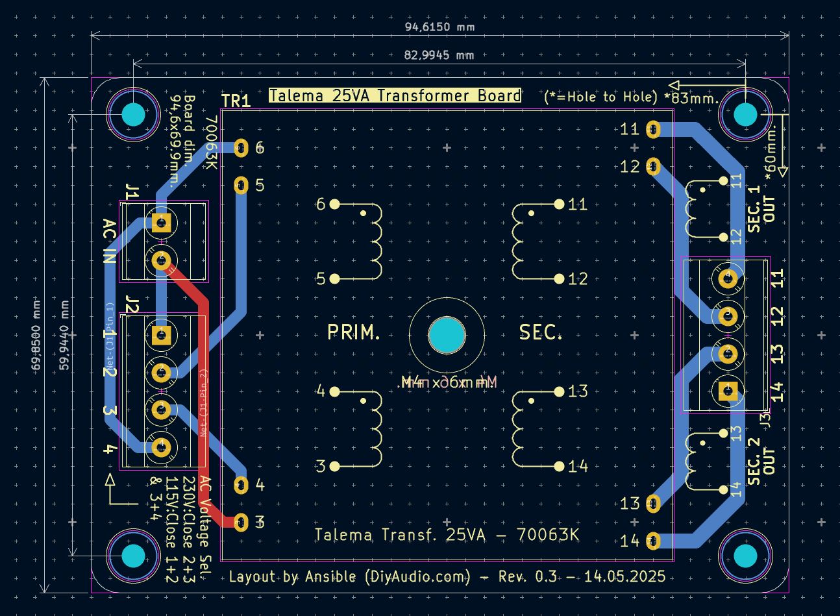The width and height of the screenshot is (840, 616).
Task: Click schematic pin 5 dot in primary winding
Action: 334,279
